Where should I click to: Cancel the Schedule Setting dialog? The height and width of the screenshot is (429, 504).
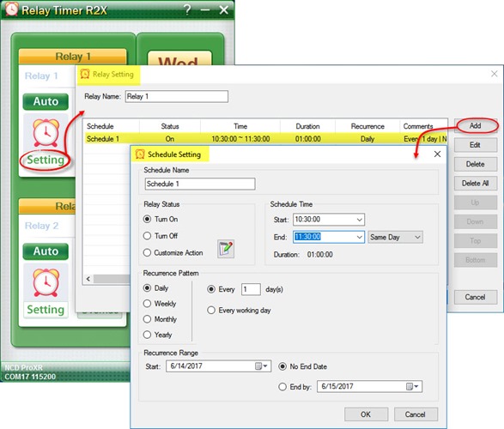pyautogui.click(x=416, y=414)
